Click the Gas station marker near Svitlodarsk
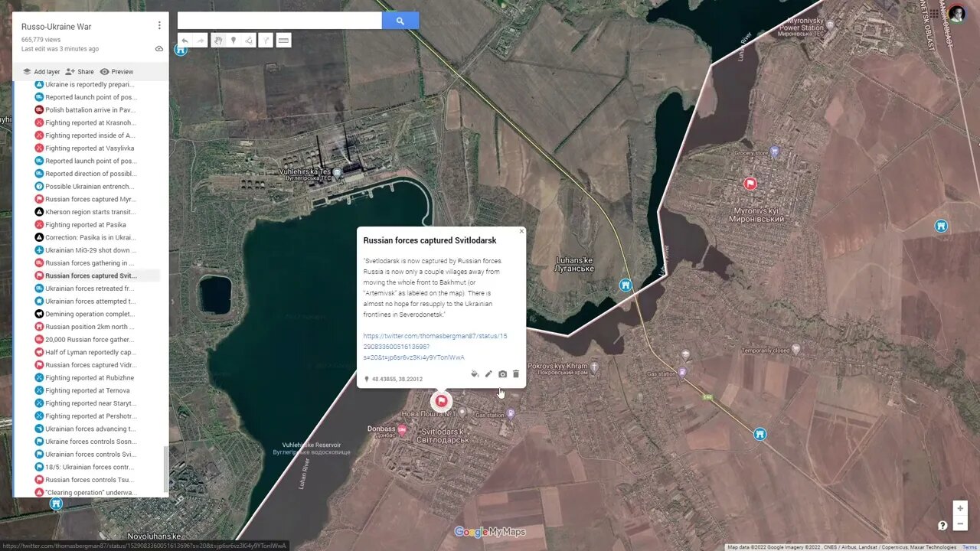Screen dimensions: 980x551 (511, 413)
